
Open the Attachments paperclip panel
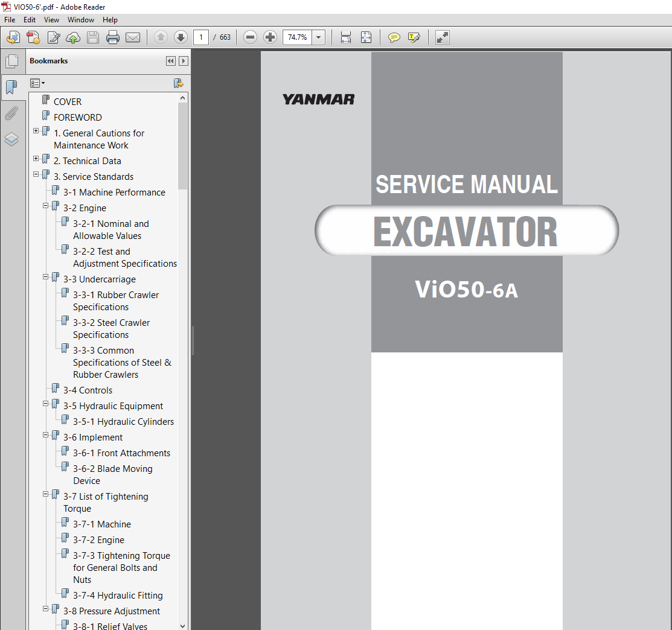point(11,113)
